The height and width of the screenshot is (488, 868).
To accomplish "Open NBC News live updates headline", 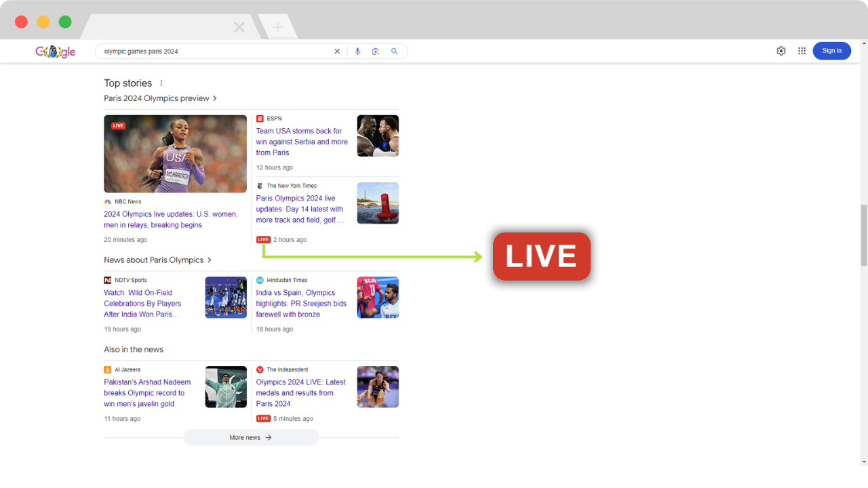I will click(x=171, y=220).
